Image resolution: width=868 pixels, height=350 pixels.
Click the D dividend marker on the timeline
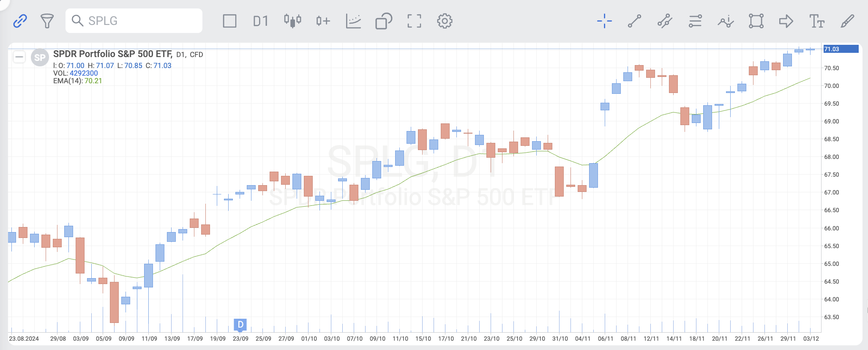pos(240,325)
